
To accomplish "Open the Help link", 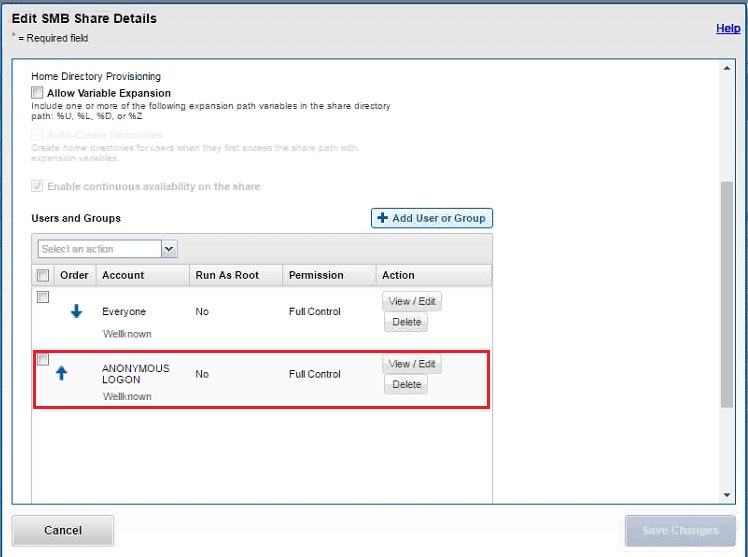I will pos(728,28).
